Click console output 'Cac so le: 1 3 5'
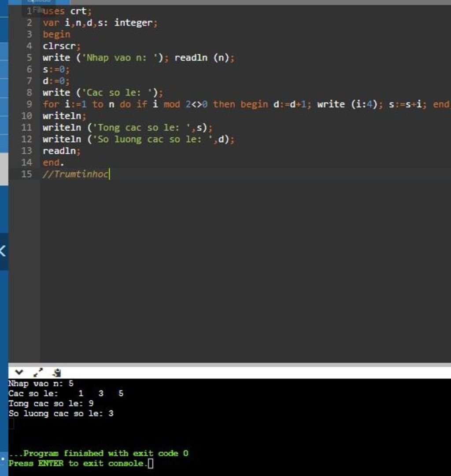This screenshot has width=451, height=476. click(66, 394)
